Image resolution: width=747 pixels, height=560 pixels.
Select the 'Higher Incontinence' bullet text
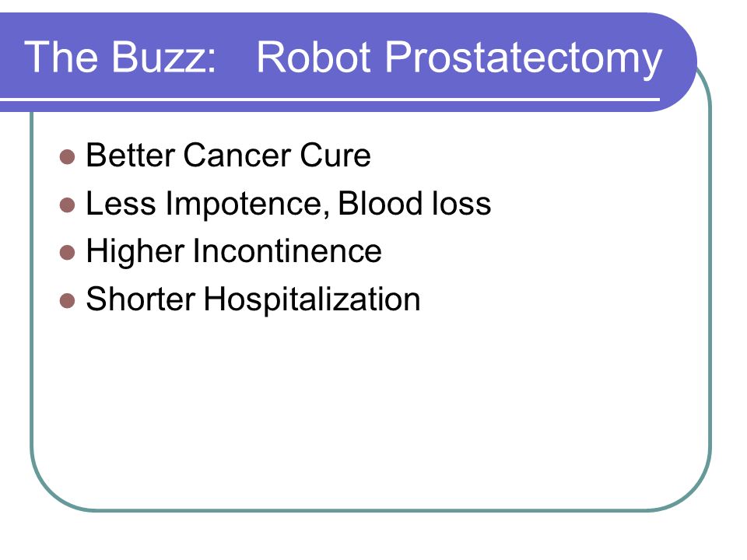234,251
